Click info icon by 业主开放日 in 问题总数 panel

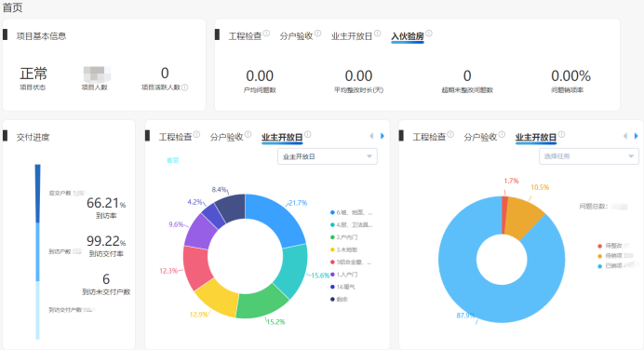coord(561,134)
